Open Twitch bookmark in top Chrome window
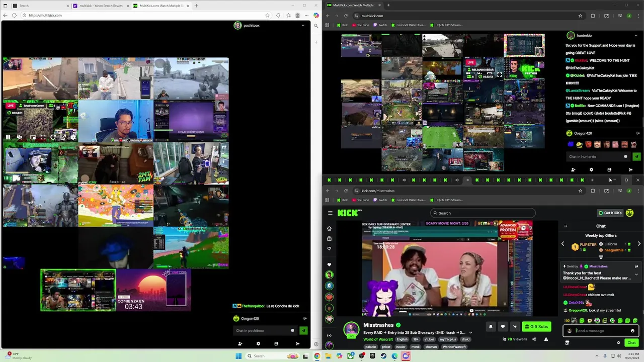Viewport: 644px width, 362px height. pyautogui.click(x=380, y=25)
